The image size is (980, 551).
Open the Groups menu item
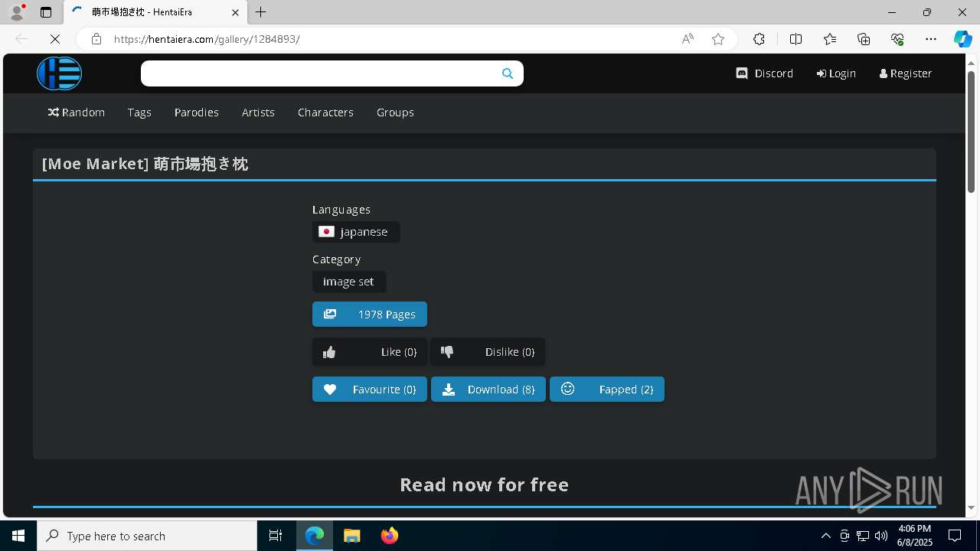(x=395, y=112)
